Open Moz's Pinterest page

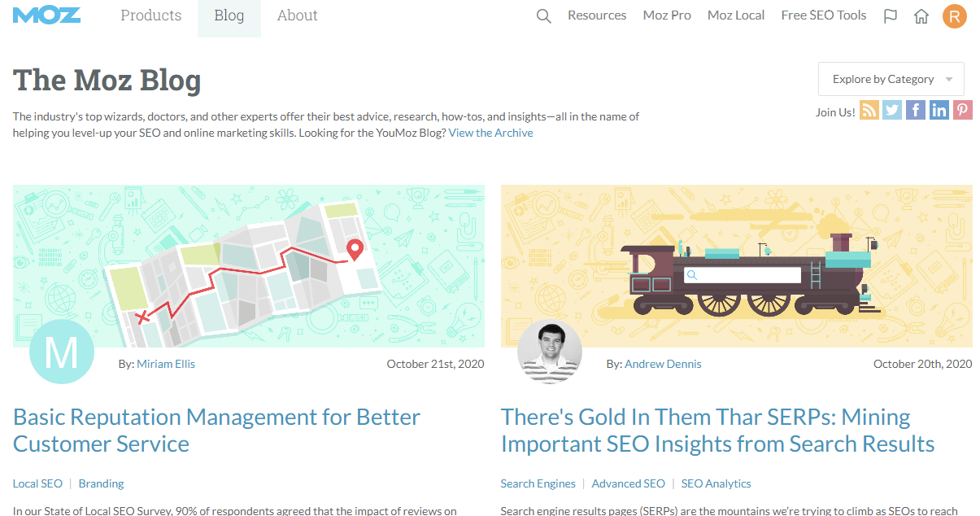(x=963, y=109)
